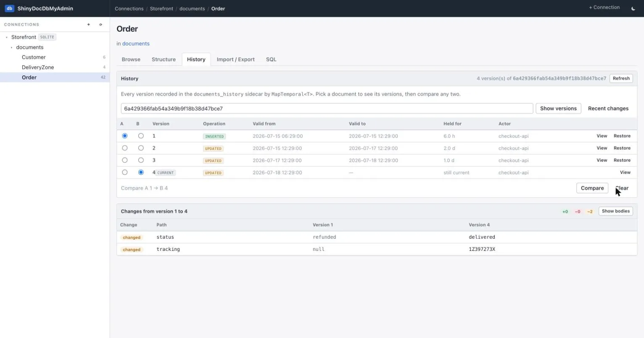644x338 pixels.
Task: Open the Import / Export tab
Action: (x=236, y=59)
